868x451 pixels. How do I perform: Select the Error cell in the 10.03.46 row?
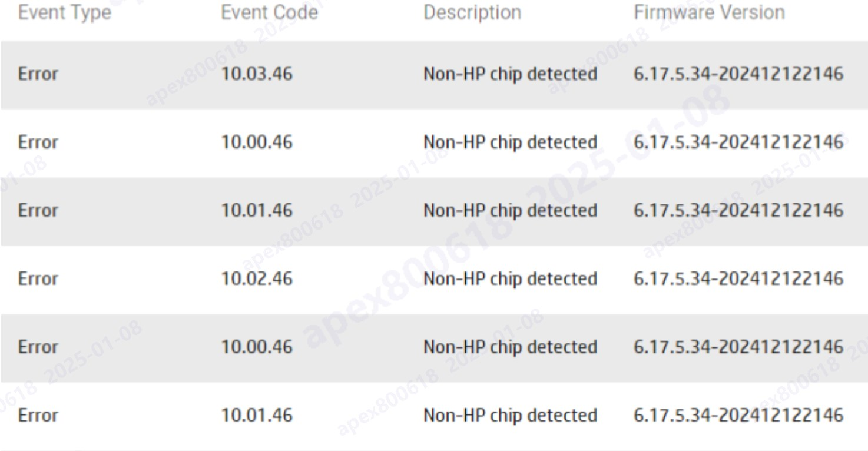[x=38, y=74]
